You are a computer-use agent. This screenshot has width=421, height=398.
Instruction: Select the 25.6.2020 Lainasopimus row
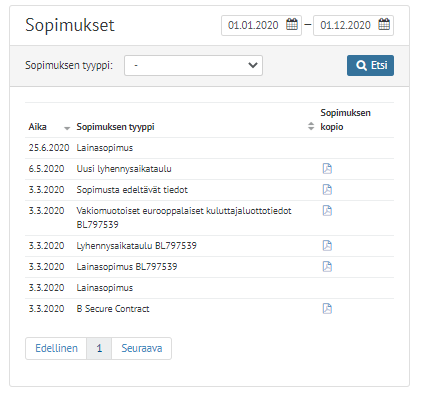click(209, 148)
